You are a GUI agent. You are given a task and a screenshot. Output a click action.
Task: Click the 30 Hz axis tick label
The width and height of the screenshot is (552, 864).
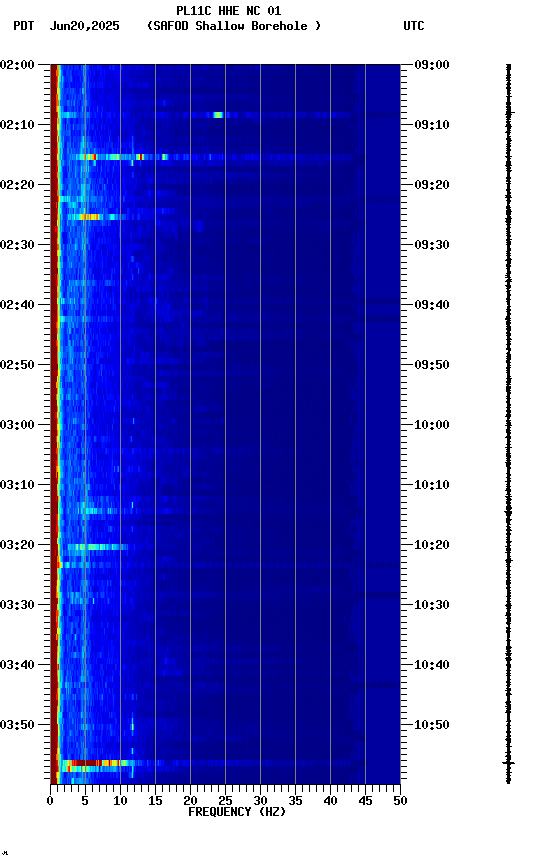tap(260, 801)
